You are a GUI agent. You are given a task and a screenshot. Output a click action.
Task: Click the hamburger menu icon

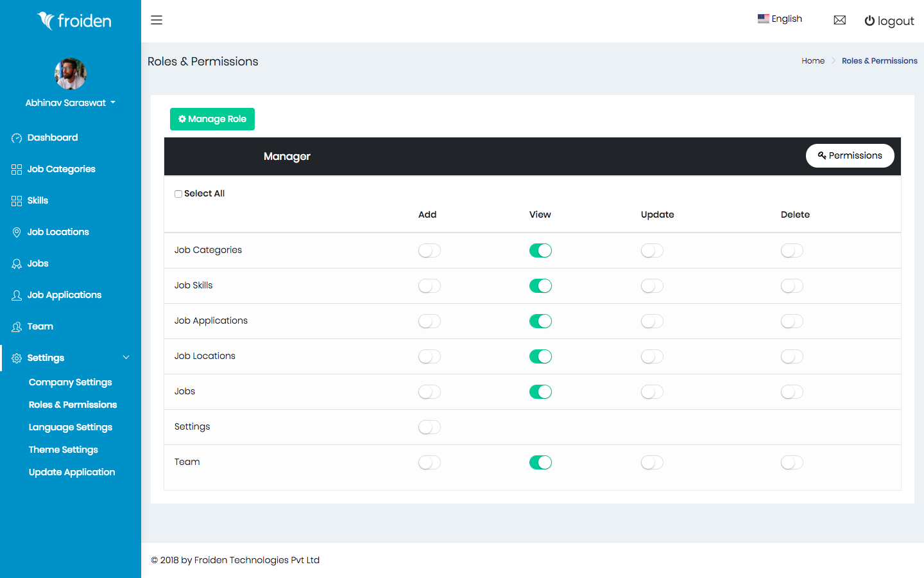pyautogui.click(x=157, y=20)
